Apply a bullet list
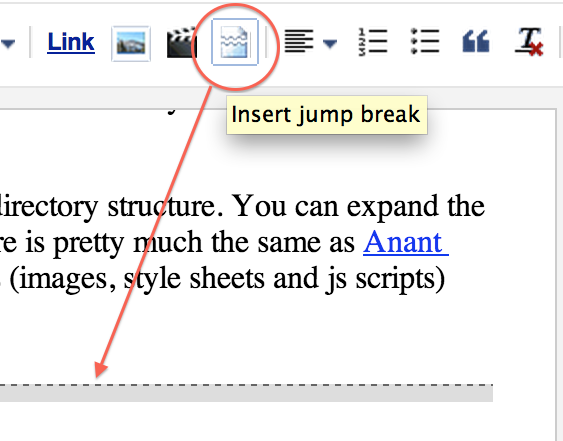 [424, 42]
